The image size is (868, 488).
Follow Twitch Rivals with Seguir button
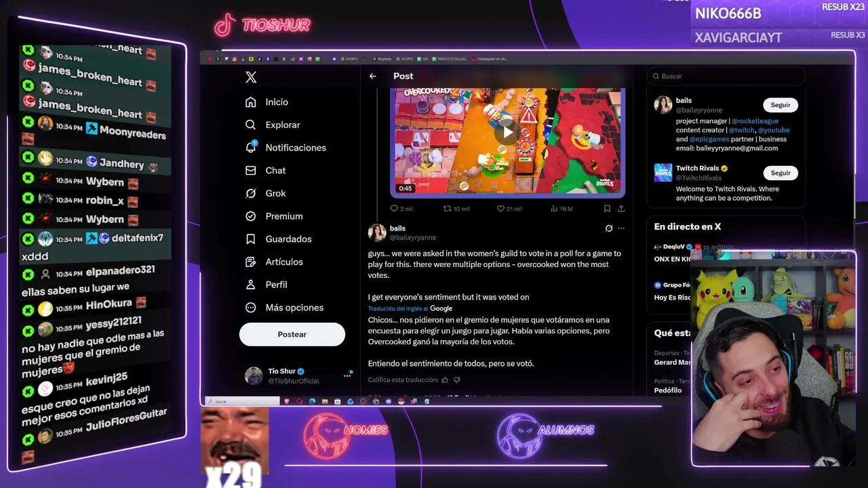pos(781,173)
